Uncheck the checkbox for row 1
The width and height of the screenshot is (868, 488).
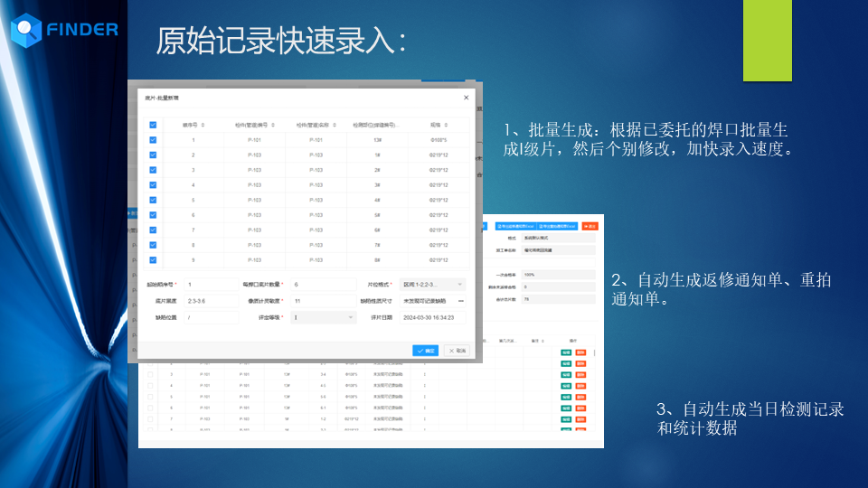153,140
